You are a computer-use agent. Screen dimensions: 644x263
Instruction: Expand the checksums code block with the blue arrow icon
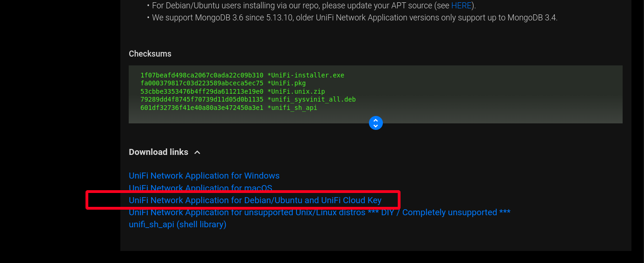point(375,123)
